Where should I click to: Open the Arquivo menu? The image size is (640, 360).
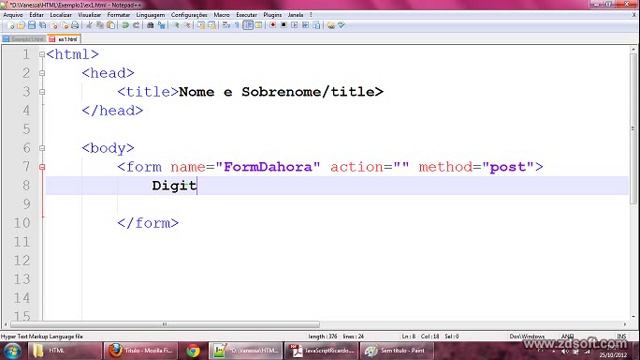pyautogui.click(x=13, y=15)
